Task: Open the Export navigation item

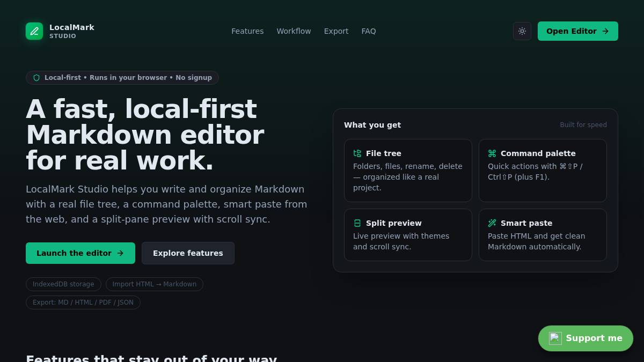Action: pos(336,31)
